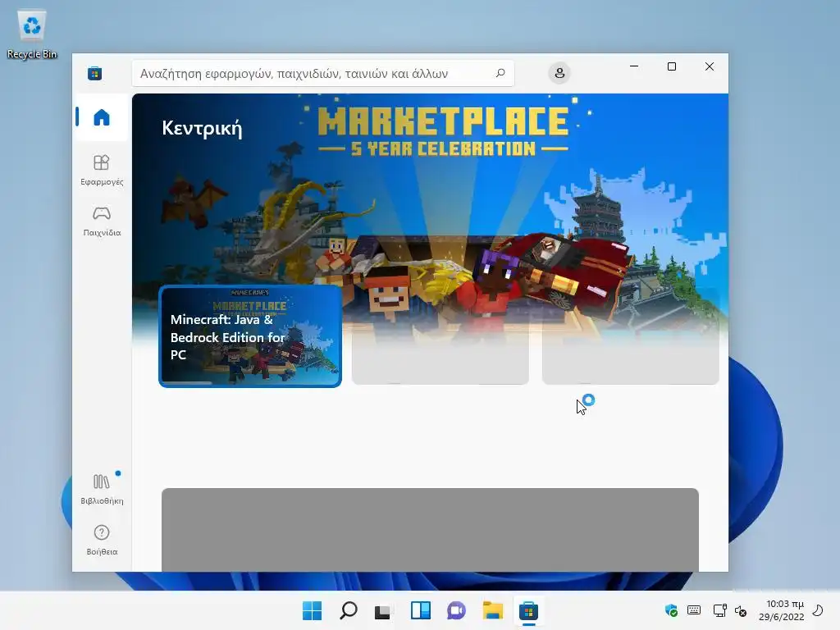Click the Microsoft Store logo in the title bar
840x630 pixels.
click(95, 73)
